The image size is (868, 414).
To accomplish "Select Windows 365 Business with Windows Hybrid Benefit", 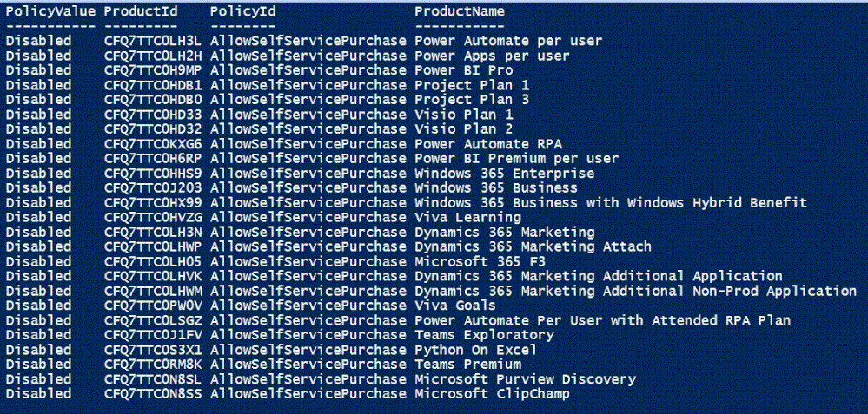I will point(610,203).
